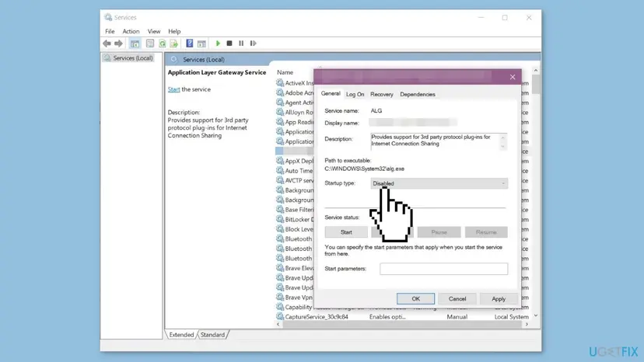Click OK in the properties dialog
644x362 pixels.
coord(415,299)
